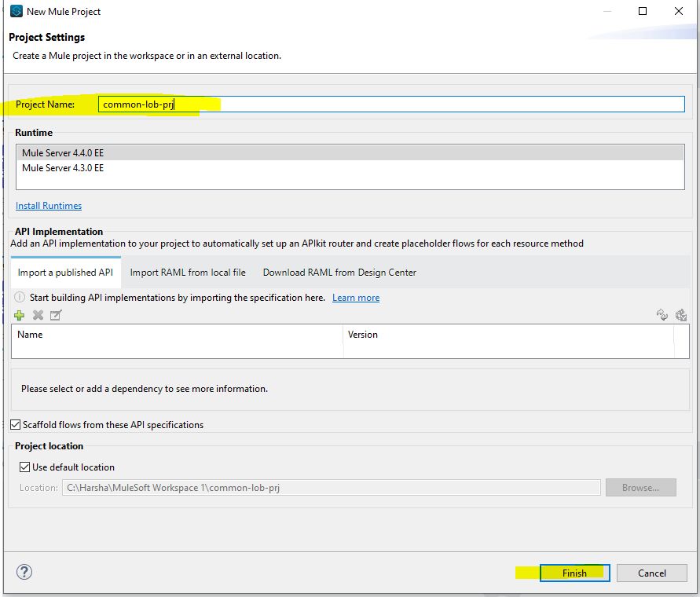Toggle Scaffold flows from these API specifications
This screenshot has width=700, height=597.
[16, 425]
